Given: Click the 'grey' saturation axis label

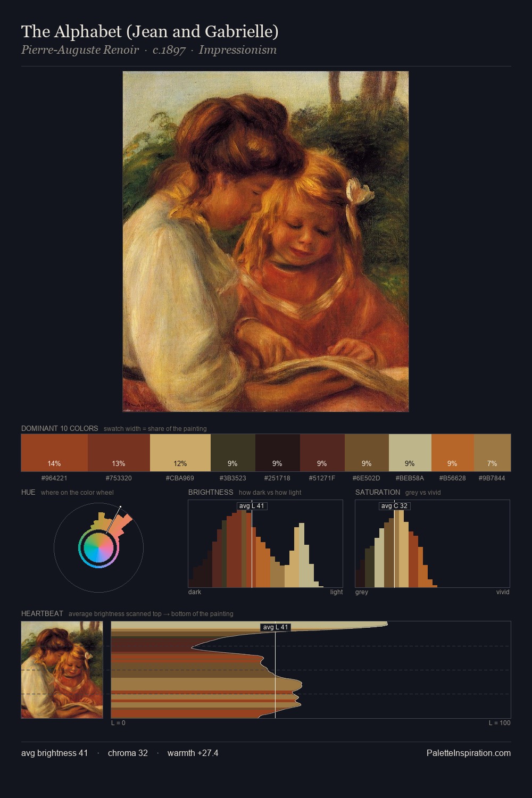Looking at the screenshot, I should tap(362, 592).
